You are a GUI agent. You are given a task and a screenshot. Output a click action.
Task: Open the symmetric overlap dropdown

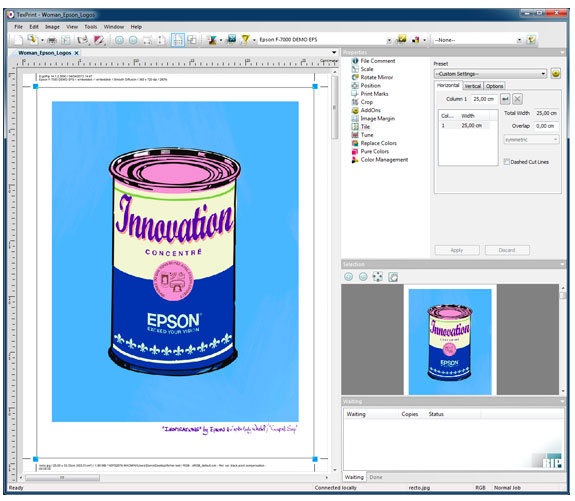point(531,140)
